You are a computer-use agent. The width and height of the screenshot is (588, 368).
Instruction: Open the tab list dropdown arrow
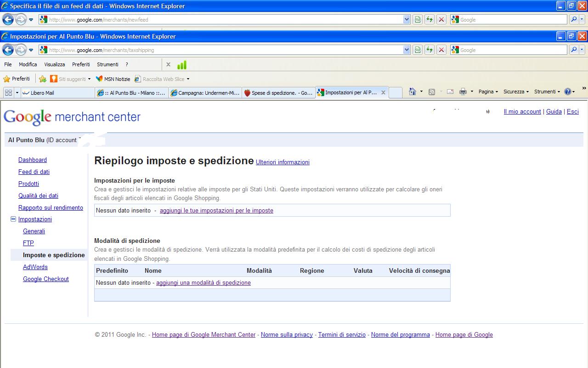(x=17, y=92)
